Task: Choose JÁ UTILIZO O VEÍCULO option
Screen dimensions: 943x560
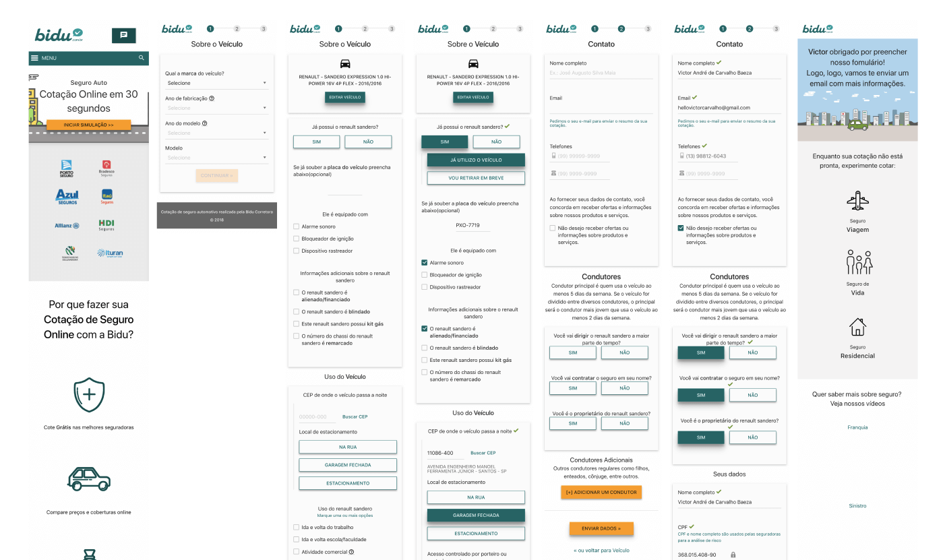Action: click(x=476, y=160)
